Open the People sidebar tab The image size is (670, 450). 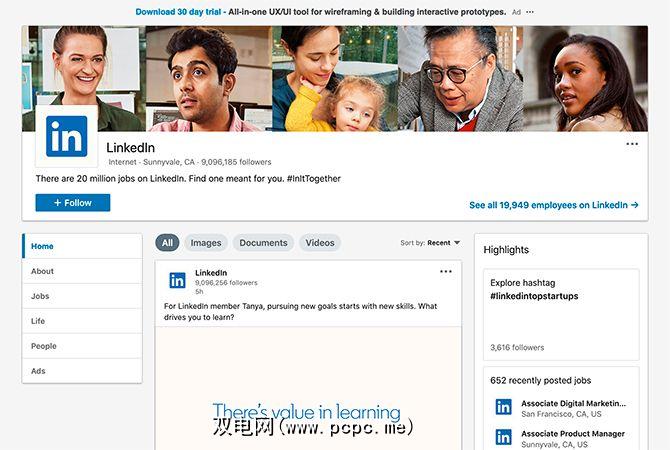82,346
